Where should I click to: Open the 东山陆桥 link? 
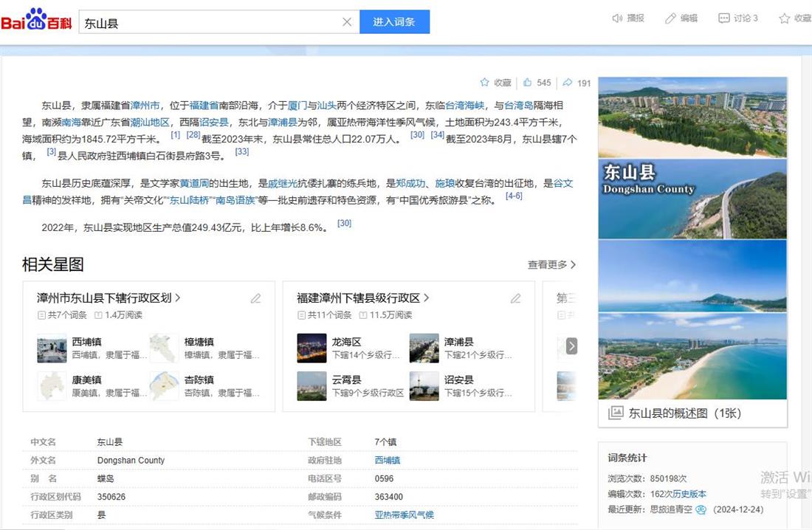click(x=189, y=200)
